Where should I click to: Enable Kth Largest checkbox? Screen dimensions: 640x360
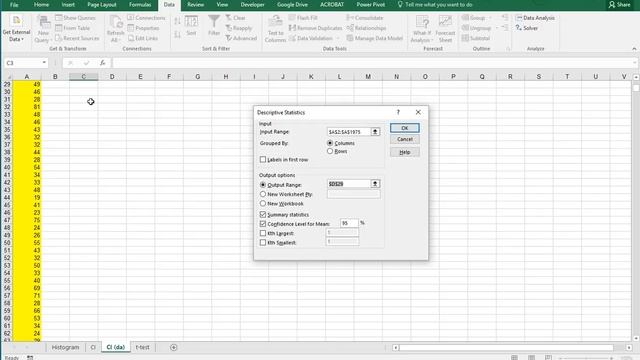(263, 233)
